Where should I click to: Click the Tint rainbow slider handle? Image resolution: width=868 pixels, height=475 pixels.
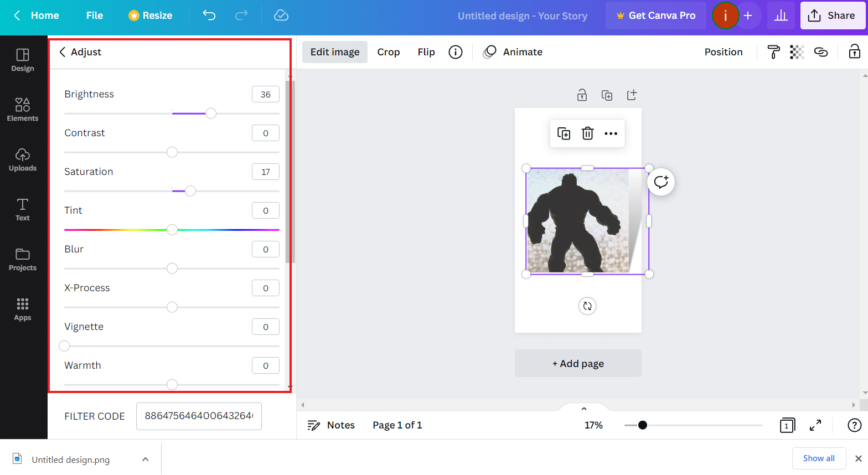[x=172, y=230]
